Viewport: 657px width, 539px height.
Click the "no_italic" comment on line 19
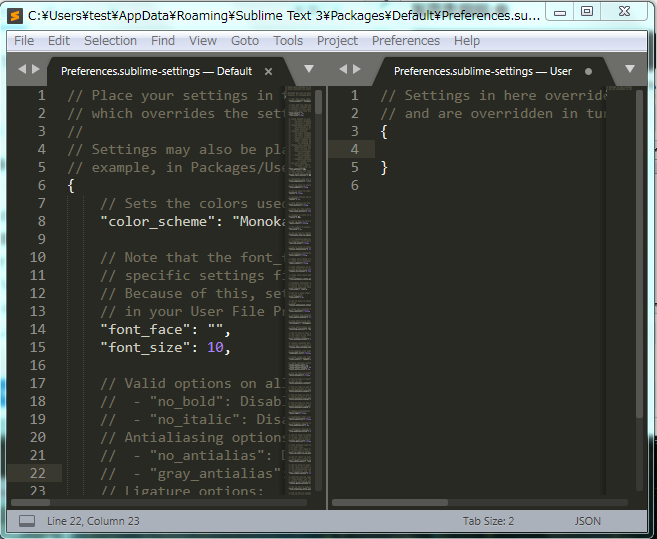point(191,420)
